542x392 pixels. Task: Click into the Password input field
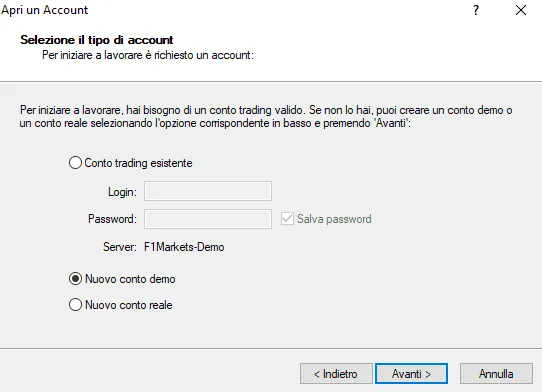pos(208,219)
